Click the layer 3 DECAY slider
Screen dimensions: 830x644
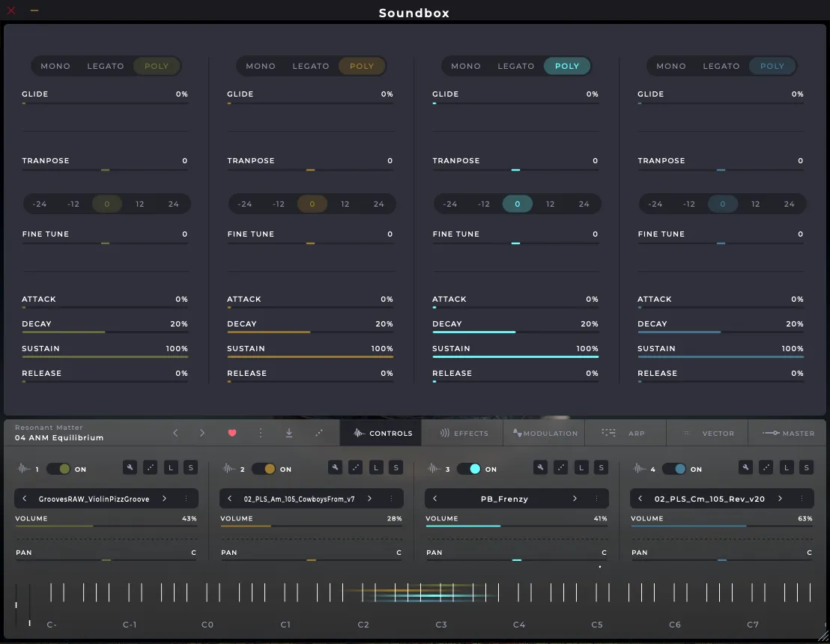[x=515, y=332]
